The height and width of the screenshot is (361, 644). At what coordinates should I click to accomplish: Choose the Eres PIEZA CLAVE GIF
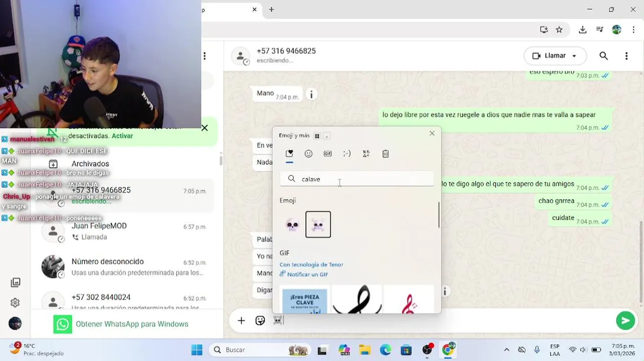(305, 299)
